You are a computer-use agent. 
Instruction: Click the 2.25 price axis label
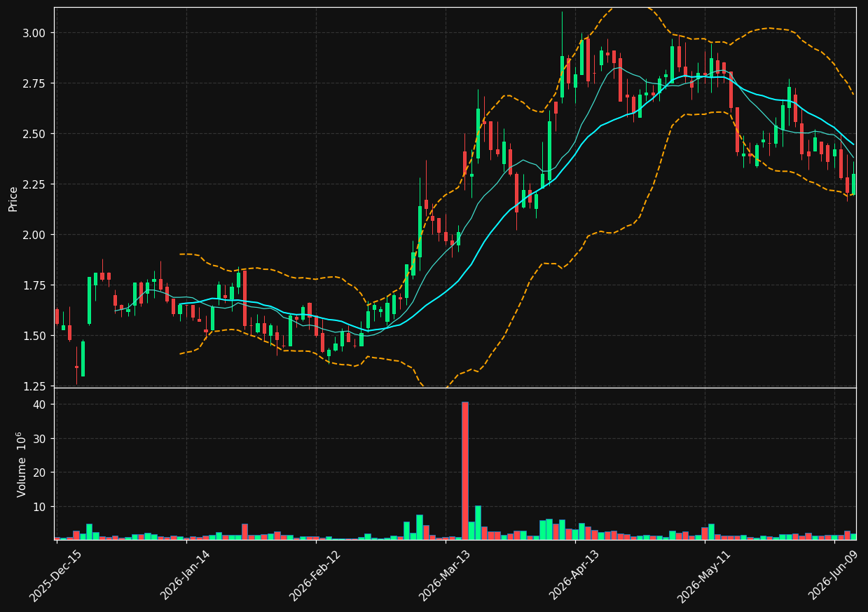click(36, 184)
